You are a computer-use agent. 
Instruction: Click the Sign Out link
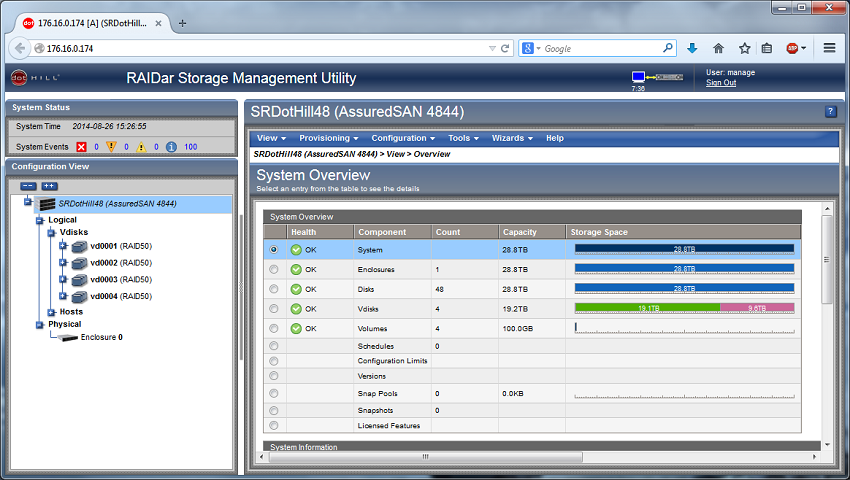point(720,82)
